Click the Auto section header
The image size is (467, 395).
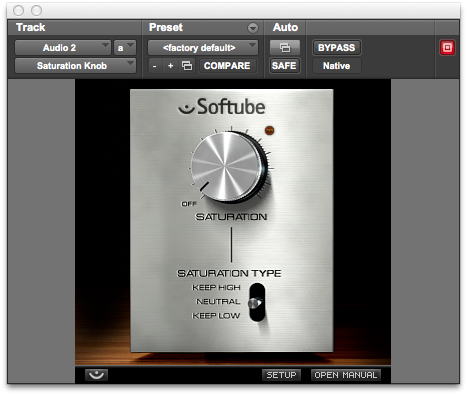[285, 27]
